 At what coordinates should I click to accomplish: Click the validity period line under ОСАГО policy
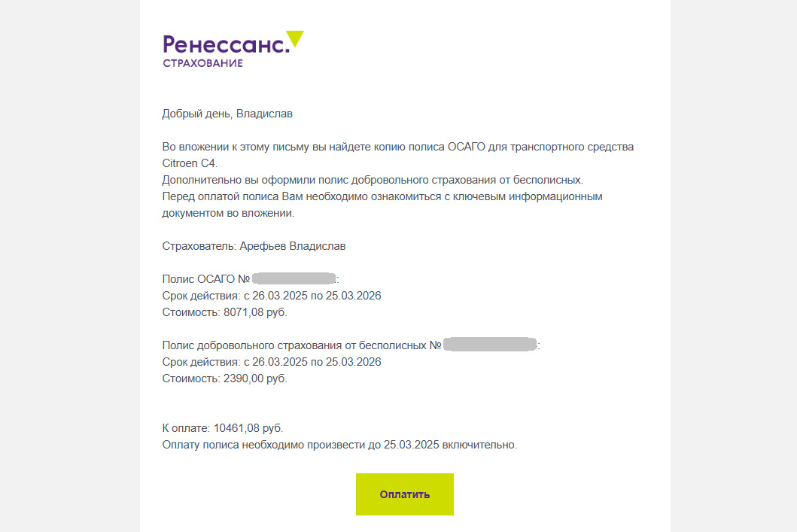pyautogui.click(x=272, y=296)
